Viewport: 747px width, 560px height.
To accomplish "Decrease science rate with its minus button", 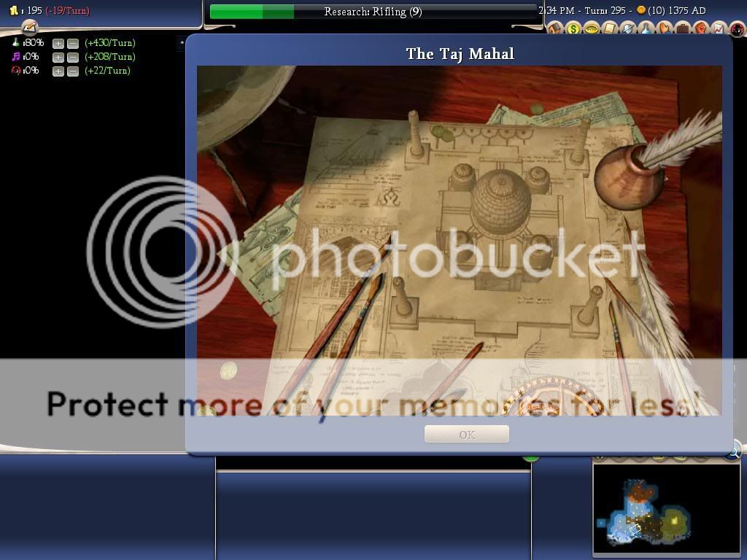I will (x=74, y=43).
